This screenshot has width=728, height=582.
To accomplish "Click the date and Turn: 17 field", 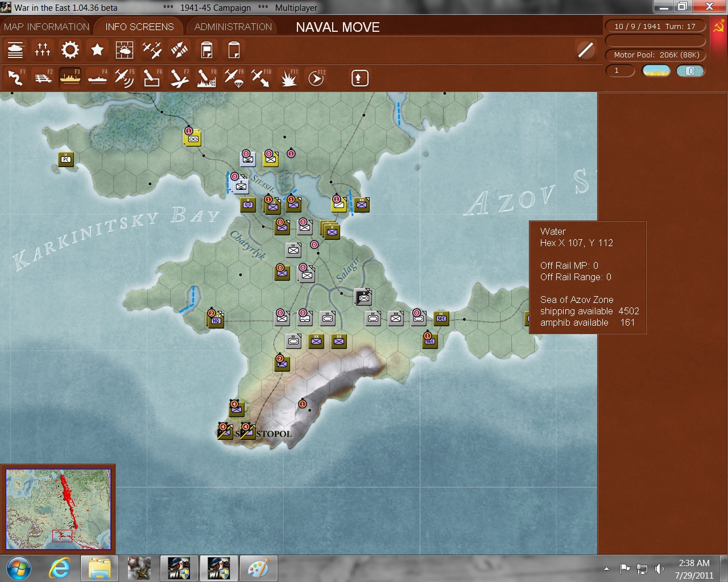I will [655, 26].
